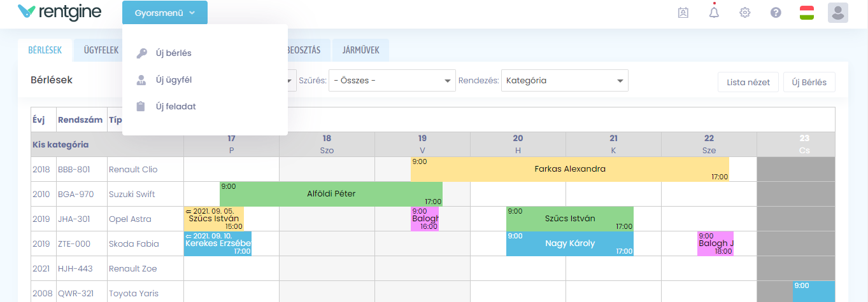The image size is (868, 302).
Task: Open the contacts icon in the header
Action: pyautogui.click(x=683, y=13)
